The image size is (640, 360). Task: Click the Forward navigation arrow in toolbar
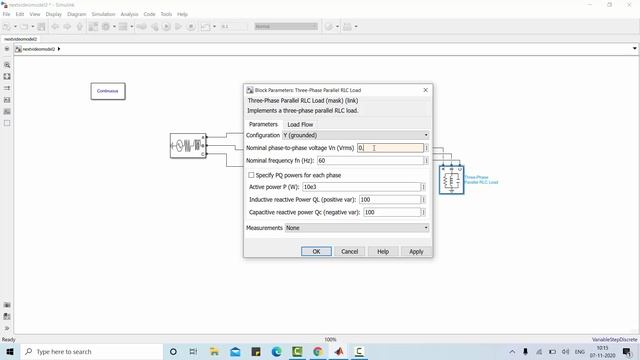click(67, 27)
